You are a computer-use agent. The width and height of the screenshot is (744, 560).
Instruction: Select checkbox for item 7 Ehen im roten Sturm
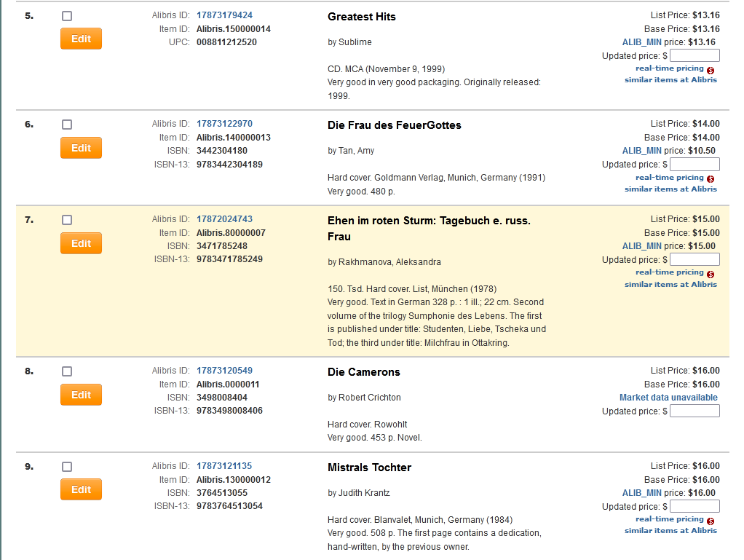click(67, 219)
